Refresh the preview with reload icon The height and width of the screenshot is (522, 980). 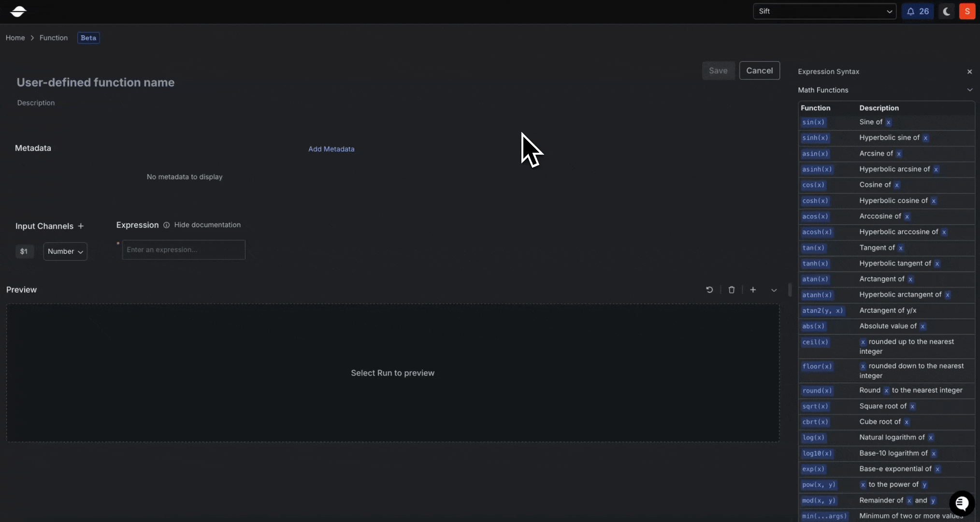pos(709,290)
